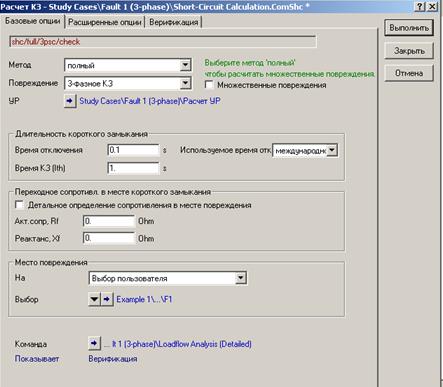This screenshot has height=387, width=443.
Task: Click the shc/full/3psc/check command field
Action: pyautogui.click(x=162, y=42)
